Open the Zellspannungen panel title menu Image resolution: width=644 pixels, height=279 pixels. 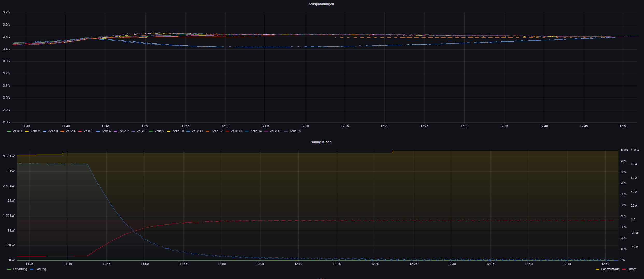321,4
